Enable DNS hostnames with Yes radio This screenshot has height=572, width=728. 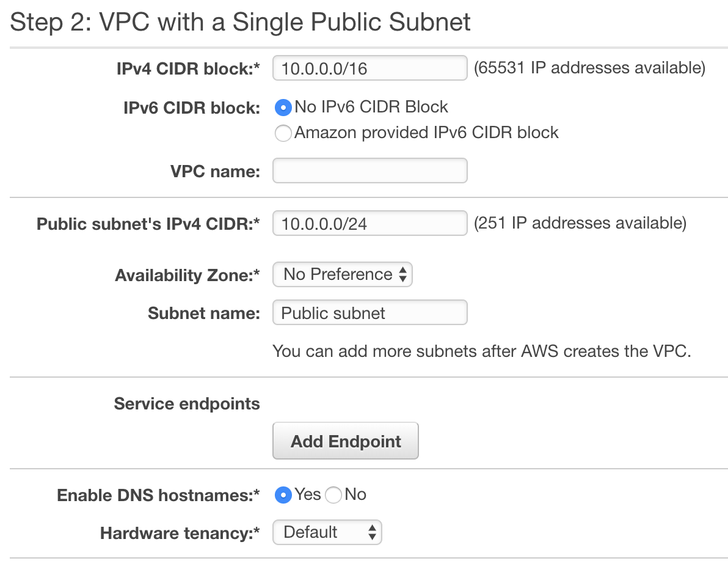283,496
